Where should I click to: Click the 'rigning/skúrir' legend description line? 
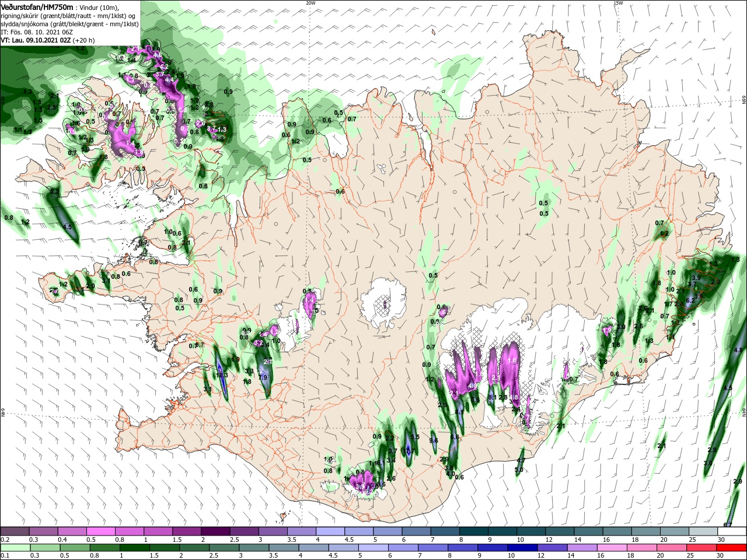[x=68, y=16]
